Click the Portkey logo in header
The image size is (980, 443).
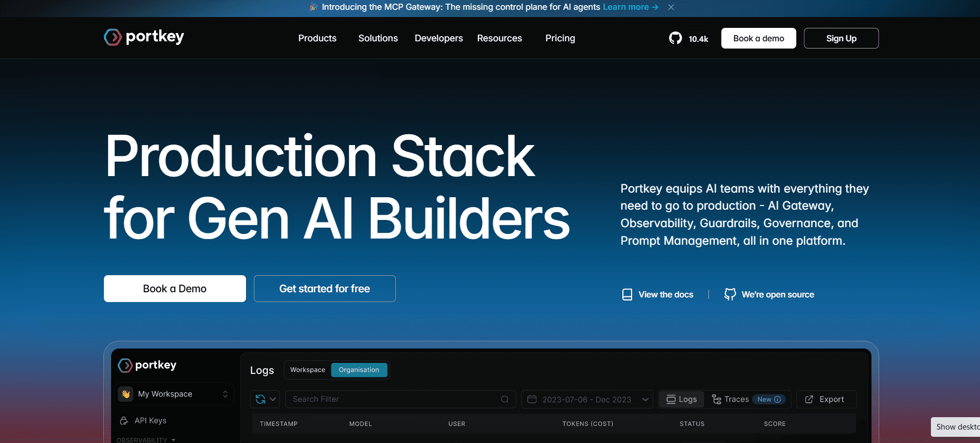(144, 37)
